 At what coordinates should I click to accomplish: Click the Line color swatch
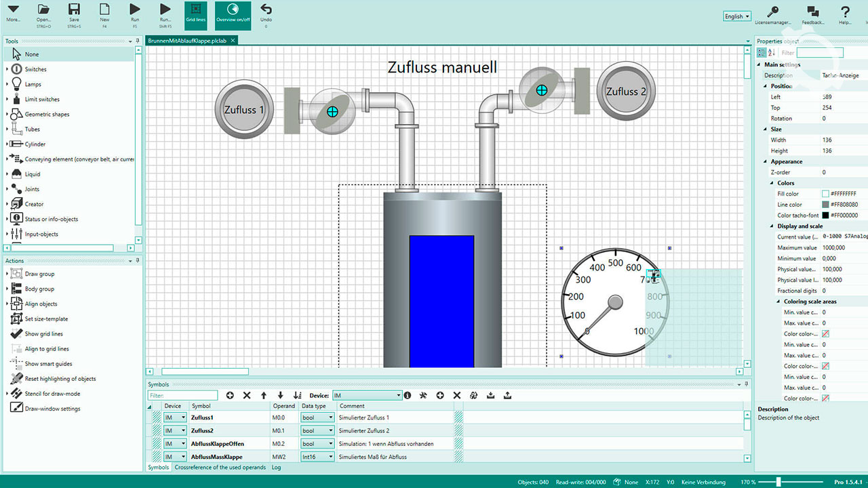tap(825, 205)
